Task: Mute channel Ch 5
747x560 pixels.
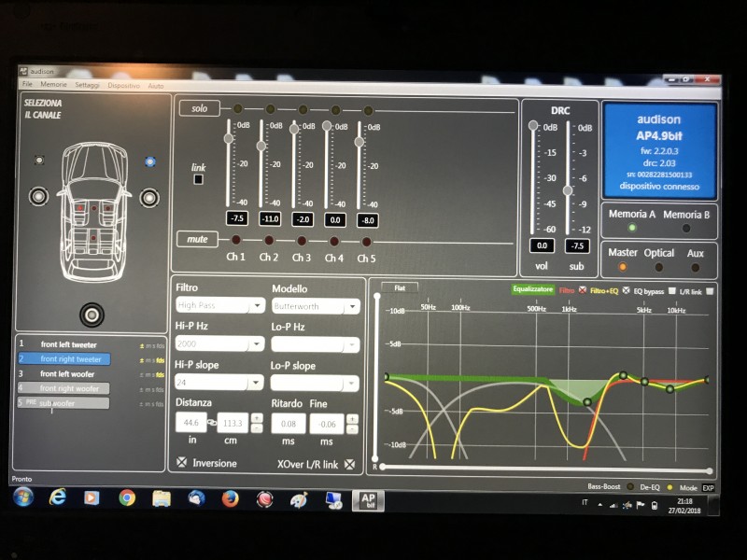Action: click(366, 242)
